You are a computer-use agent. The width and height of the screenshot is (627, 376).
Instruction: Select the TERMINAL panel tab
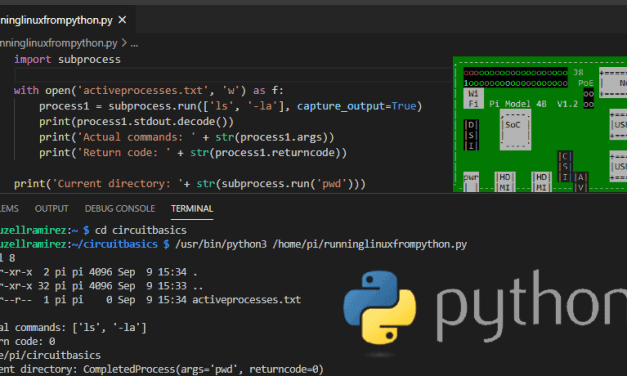192,208
